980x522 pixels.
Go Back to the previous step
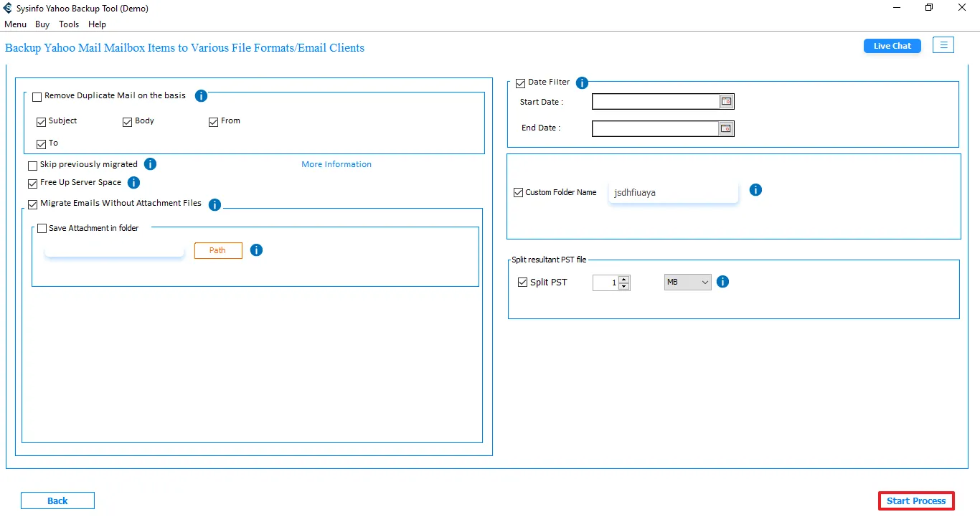pyautogui.click(x=57, y=500)
